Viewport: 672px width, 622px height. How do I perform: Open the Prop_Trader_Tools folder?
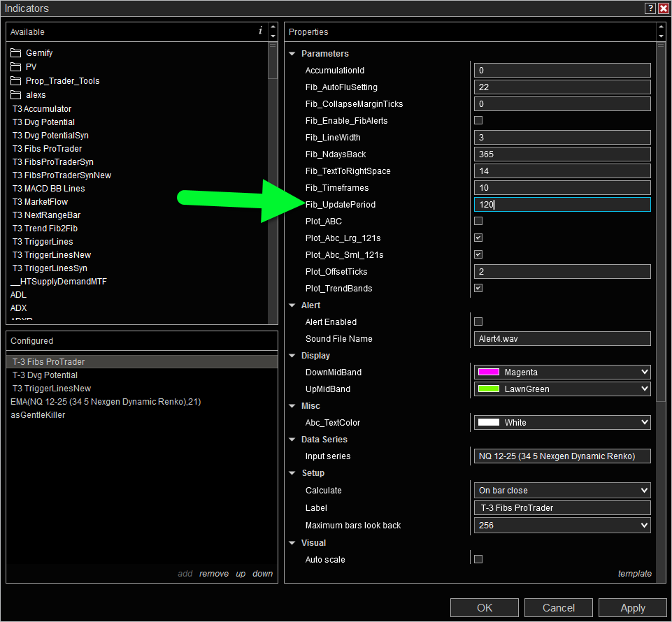click(x=62, y=81)
